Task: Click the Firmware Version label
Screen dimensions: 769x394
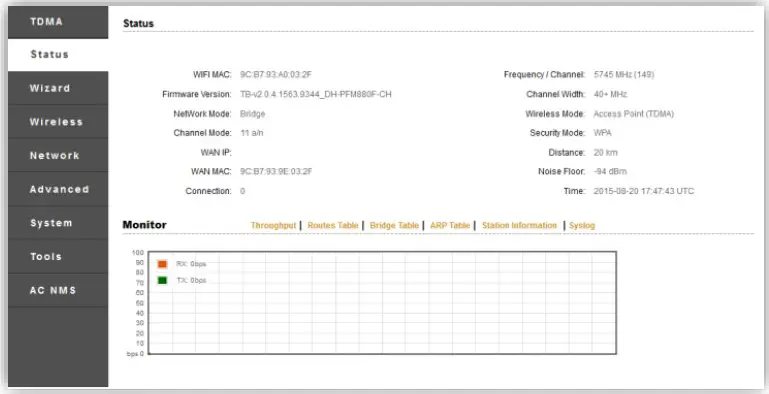Action: click(x=197, y=94)
